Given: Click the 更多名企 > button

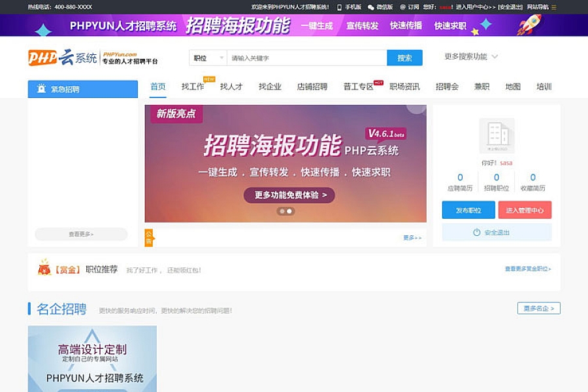Looking at the screenshot, I should [539, 308].
